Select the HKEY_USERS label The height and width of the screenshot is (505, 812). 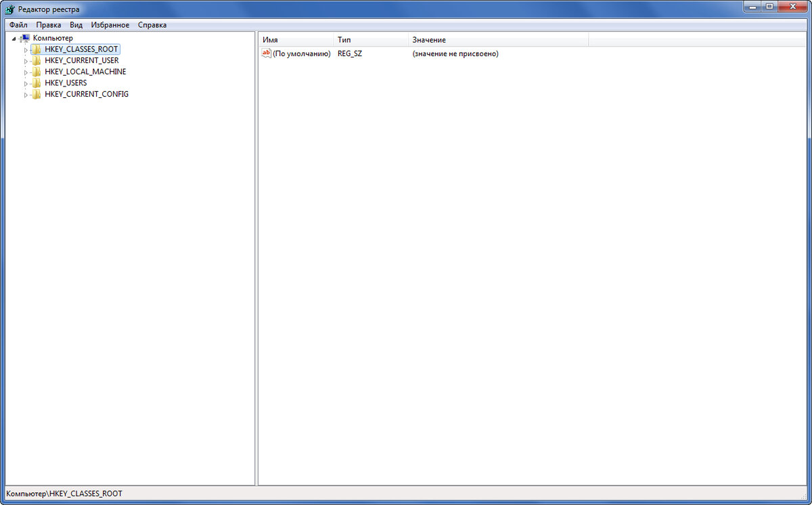click(x=66, y=82)
